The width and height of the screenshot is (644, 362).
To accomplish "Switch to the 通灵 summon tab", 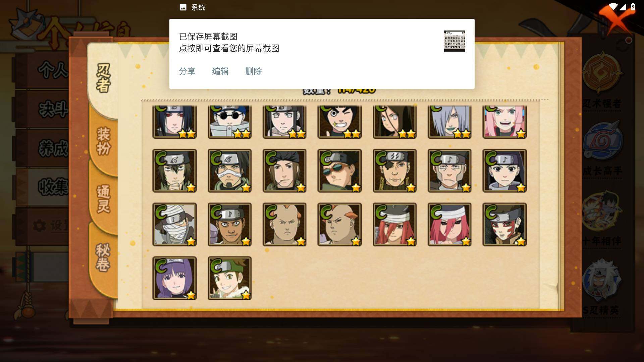I will (x=103, y=199).
